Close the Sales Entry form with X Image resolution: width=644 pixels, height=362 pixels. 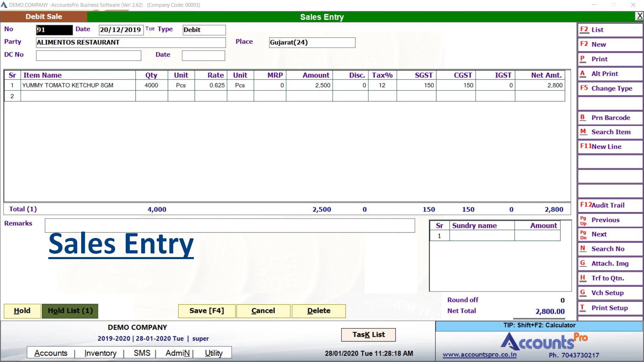[x=639, y=16]
